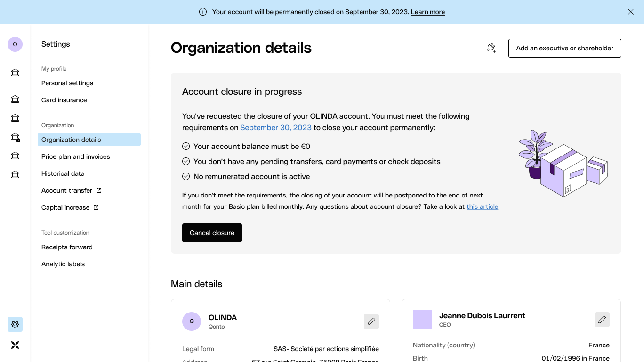Viewport: 644px width, 362px height.
Task: Open Historical data
Action: [x=63, y=173]
